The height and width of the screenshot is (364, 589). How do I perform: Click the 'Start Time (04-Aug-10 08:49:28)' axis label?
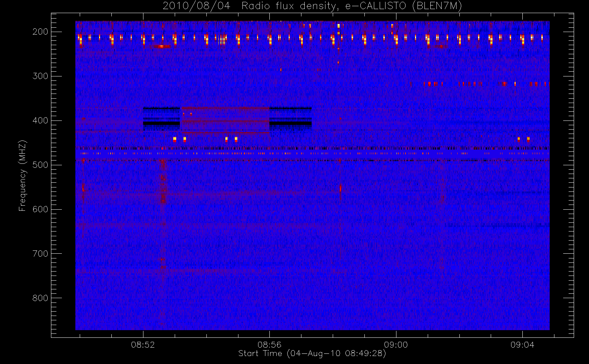tap(312, 353)
